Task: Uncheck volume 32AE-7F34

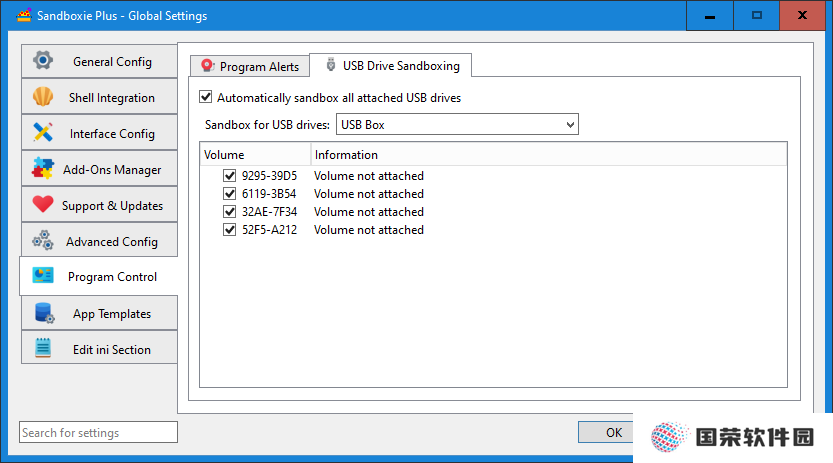Action: coord(230,211)
